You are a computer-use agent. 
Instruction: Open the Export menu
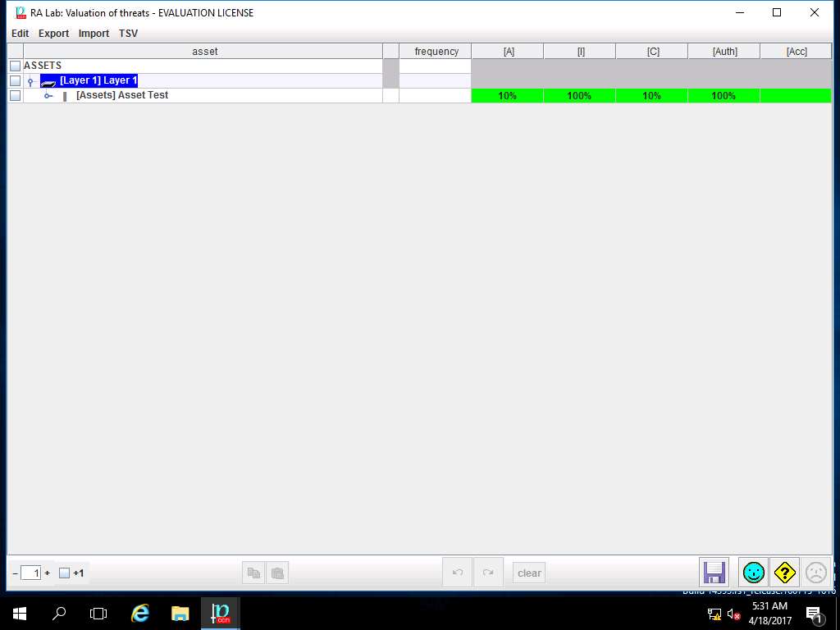coord(53,33)
